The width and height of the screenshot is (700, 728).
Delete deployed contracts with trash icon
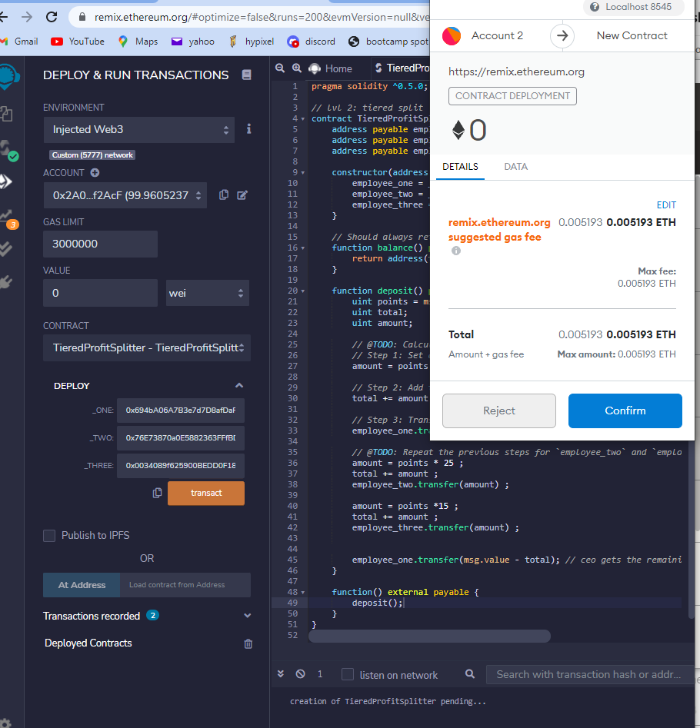(248, 643)
